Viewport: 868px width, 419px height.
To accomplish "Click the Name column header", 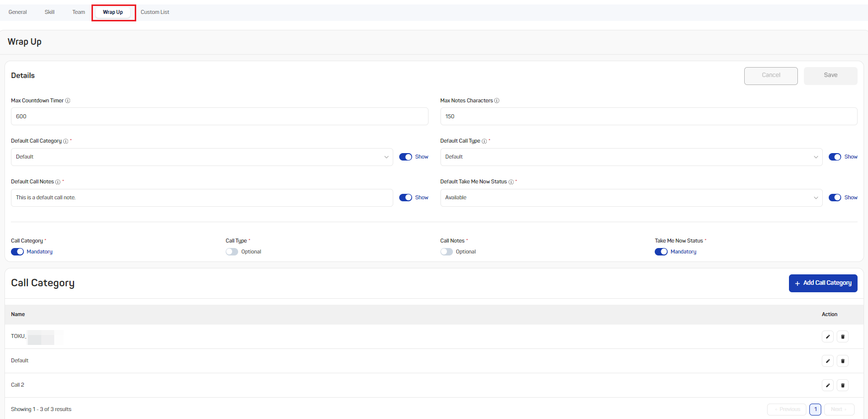I will click(18, 315).
